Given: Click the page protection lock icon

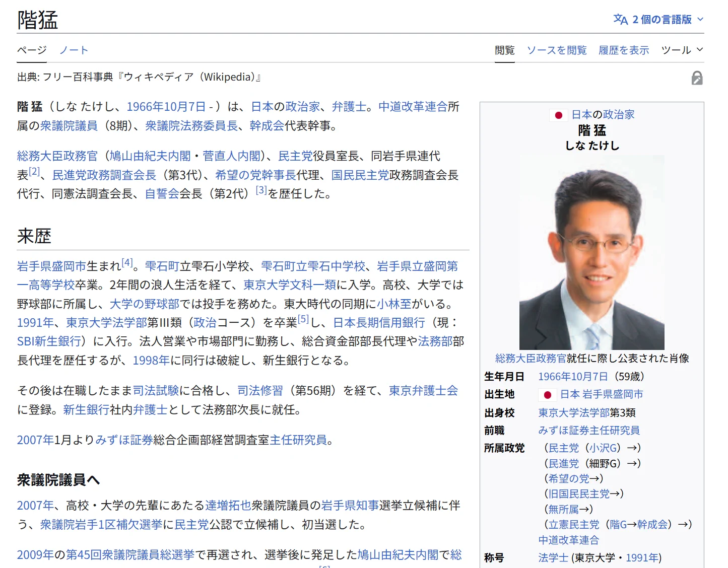Looking at the screenshot, I should (697, 78).
